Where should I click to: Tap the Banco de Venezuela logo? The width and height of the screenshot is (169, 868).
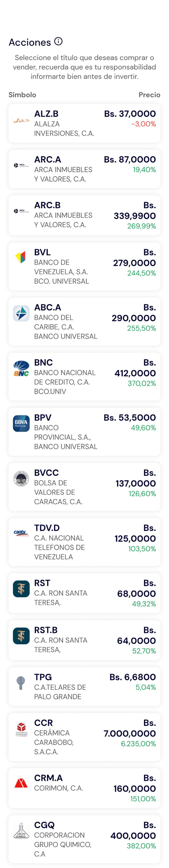[x=21, y=258]
